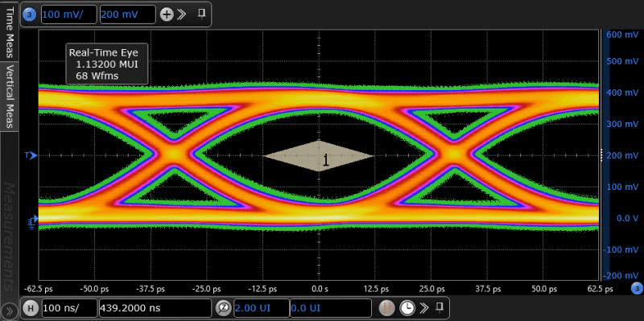644x321 pixels.
Task: Click the Real-Time Eye info box
Action: coord(107,64)
